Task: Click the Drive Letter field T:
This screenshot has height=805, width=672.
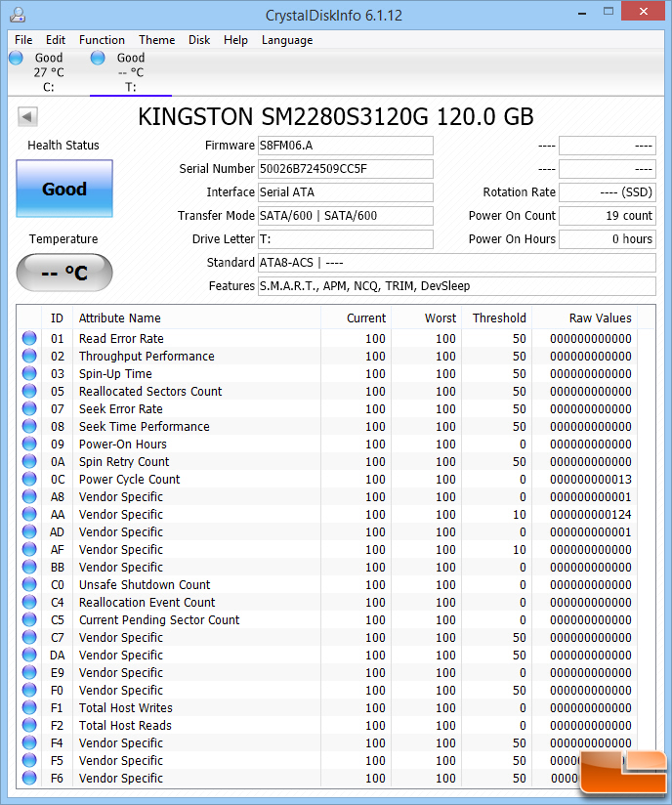Action: pyautogui.click(x=346, y=239)
